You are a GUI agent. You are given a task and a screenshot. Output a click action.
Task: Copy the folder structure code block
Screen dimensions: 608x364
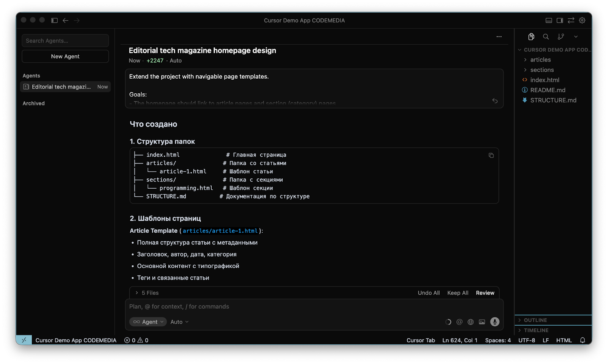491,156
